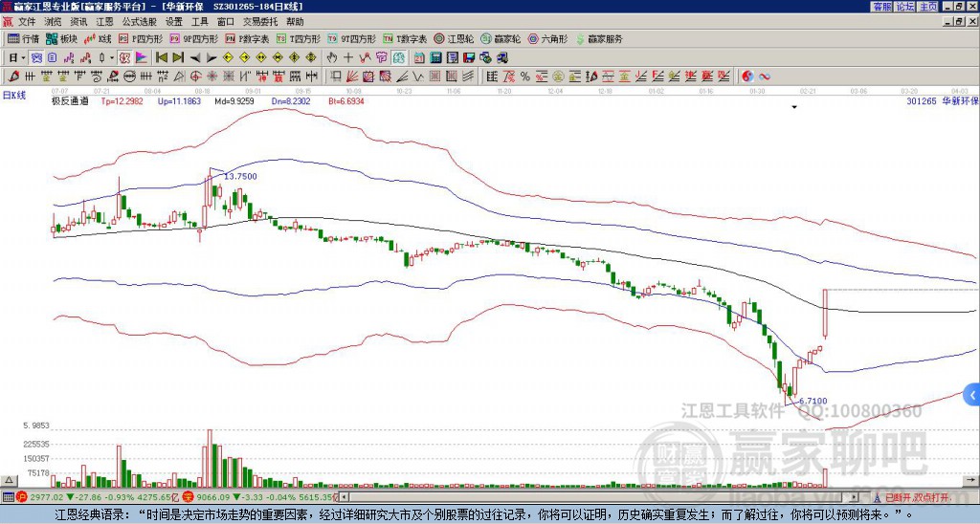Click the 论坛 button in title bar

[905, 7]
